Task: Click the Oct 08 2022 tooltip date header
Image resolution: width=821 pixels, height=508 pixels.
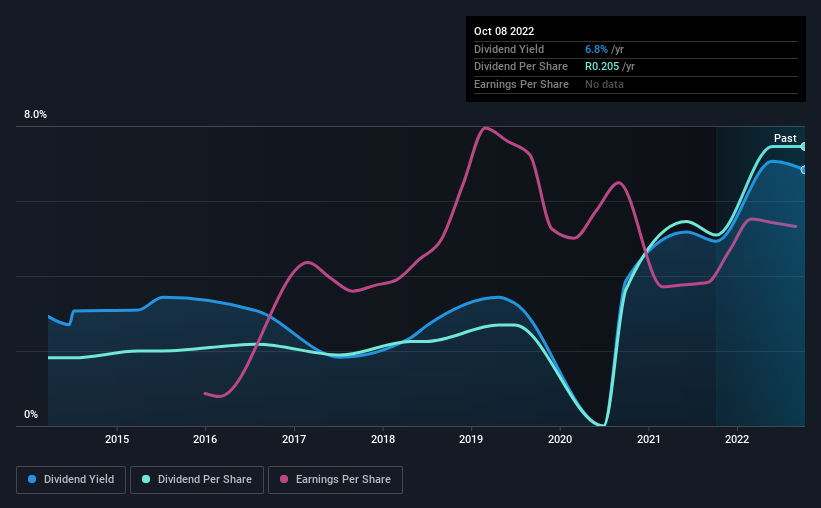Action: tap(504, 31)
